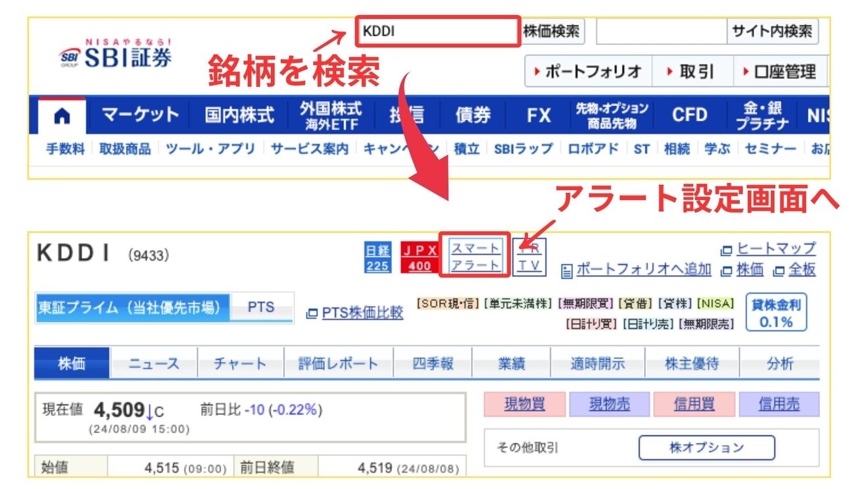The height and width of the screenshot is (489, 868).
Task: Switch to the チャート tab
Action: 241,363
